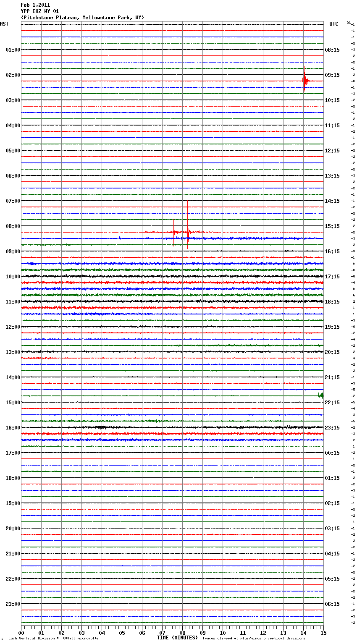The image size is (357, 644).
Task: Click the date header "Feb 1,2011"
Action: point(35,5)
